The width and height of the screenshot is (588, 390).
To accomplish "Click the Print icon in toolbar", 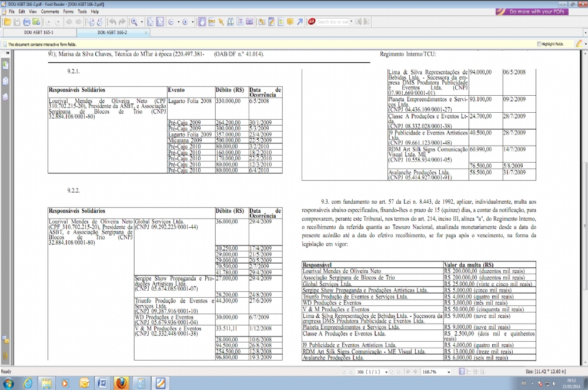I will click(x=26, y=22).
